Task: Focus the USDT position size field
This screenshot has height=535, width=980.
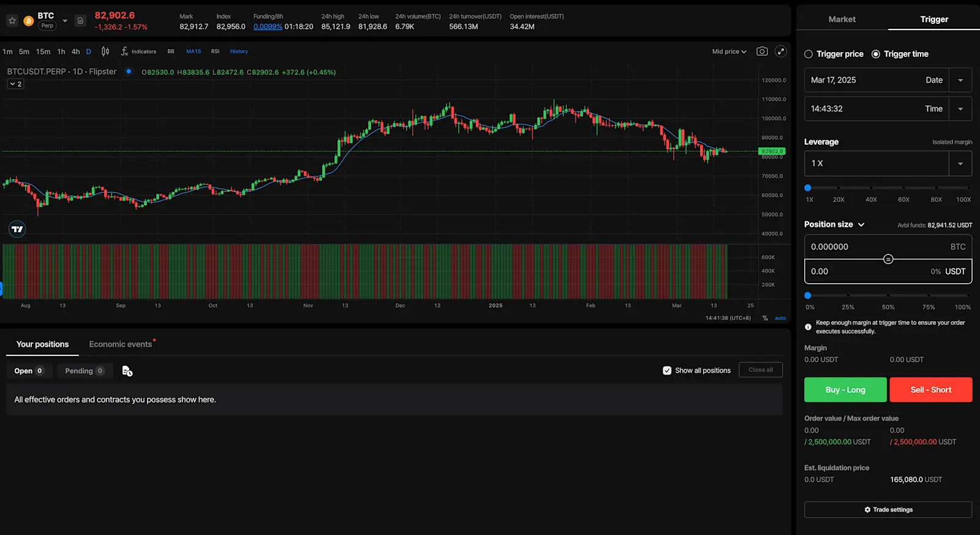Action: click(888, 271)
